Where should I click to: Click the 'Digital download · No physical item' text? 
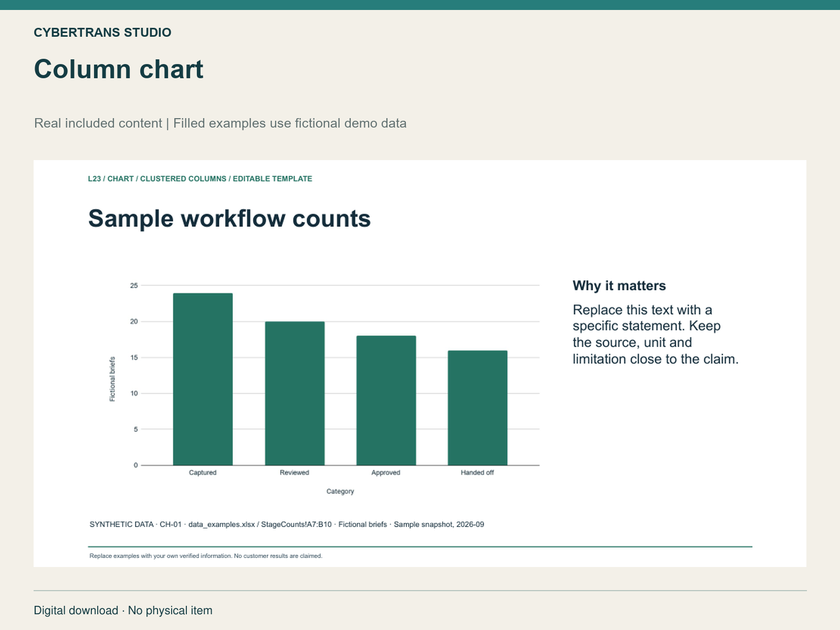click(x=123, y=611)
